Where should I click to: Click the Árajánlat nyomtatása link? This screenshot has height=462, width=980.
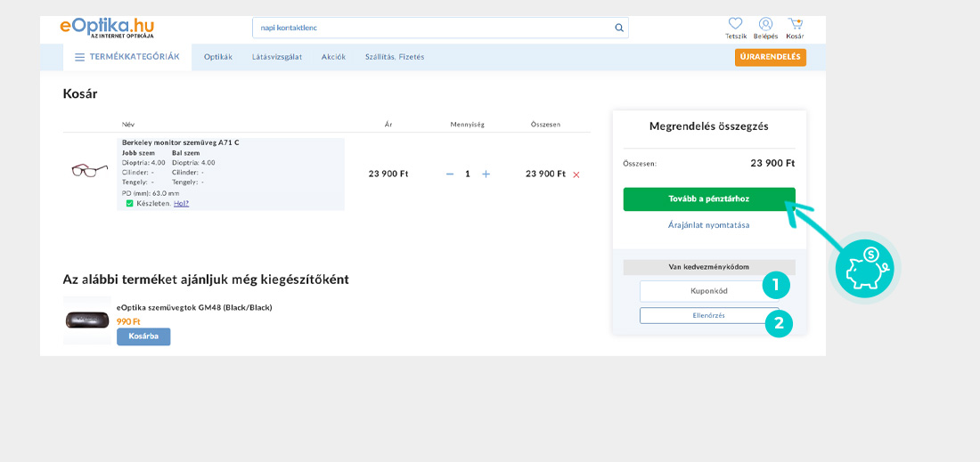(x=709, y=225)
